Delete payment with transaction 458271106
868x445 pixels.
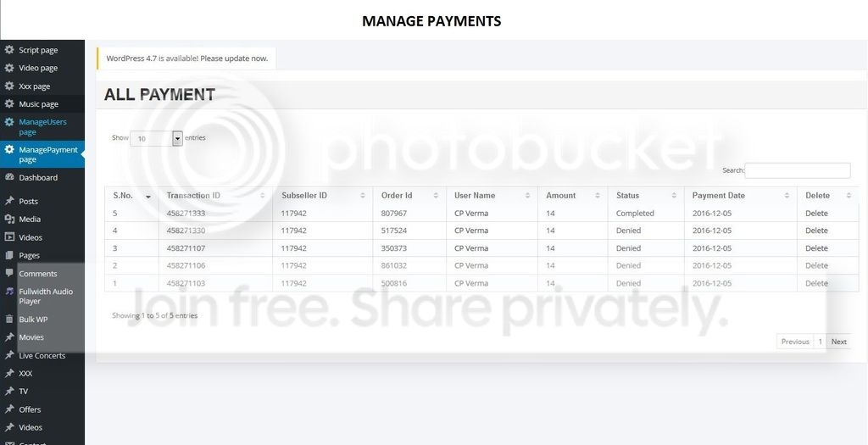coord(816,265)
